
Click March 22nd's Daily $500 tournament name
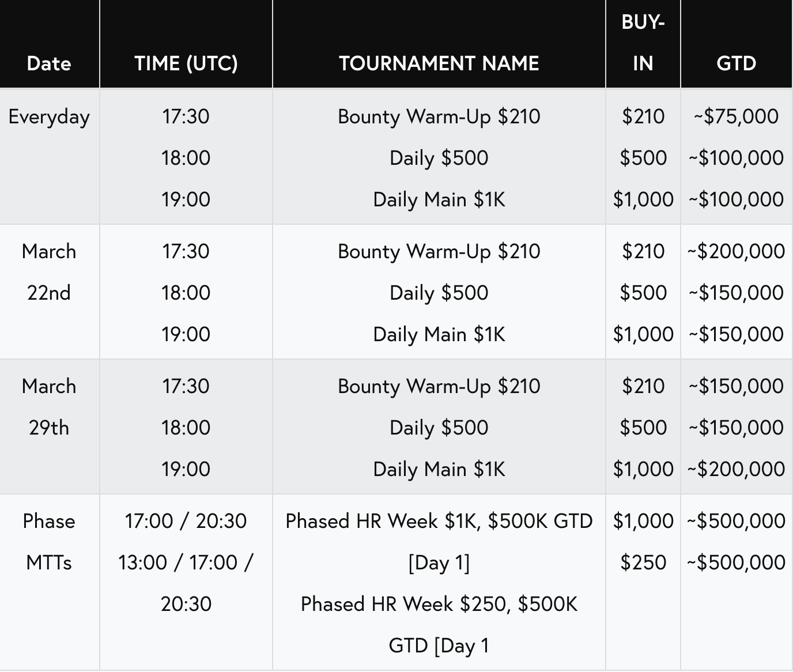(439, 293)
